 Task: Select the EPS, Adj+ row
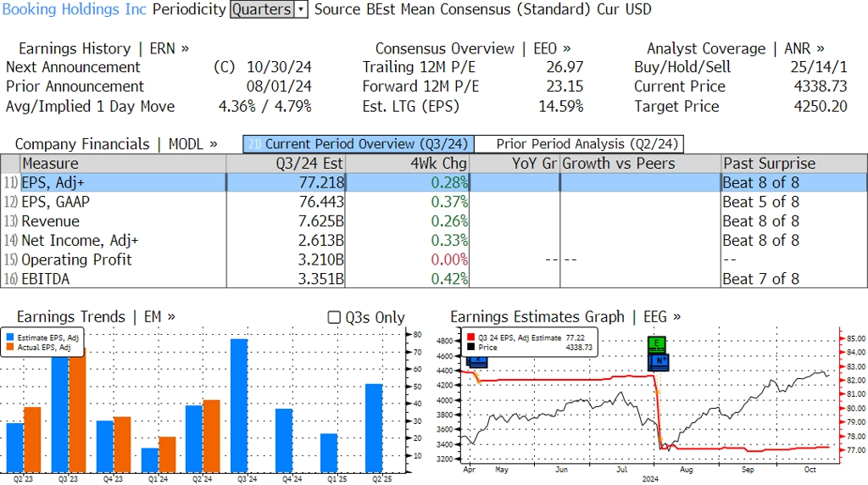[x=434, y=182]
